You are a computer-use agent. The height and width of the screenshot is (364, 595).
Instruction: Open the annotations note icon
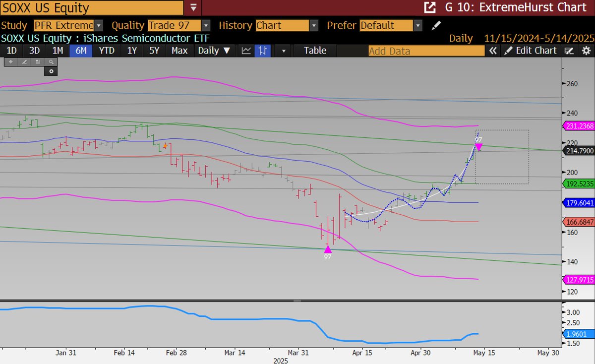(570, 51)
